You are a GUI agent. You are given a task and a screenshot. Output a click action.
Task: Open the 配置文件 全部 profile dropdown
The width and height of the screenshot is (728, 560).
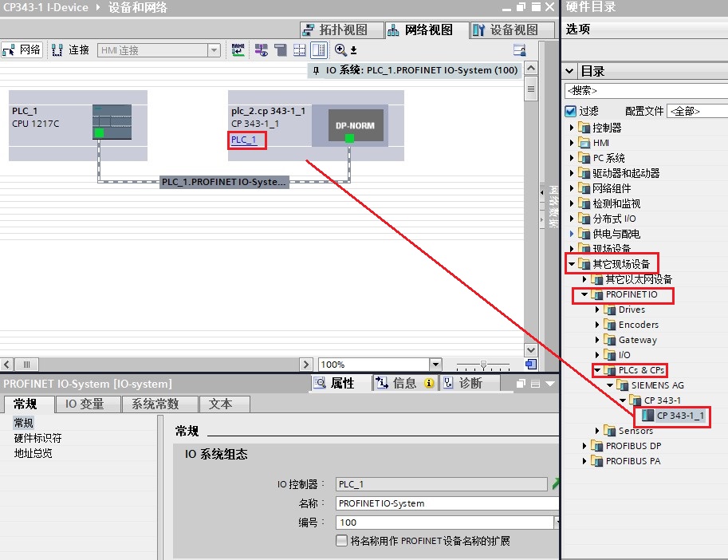point(698,112)
